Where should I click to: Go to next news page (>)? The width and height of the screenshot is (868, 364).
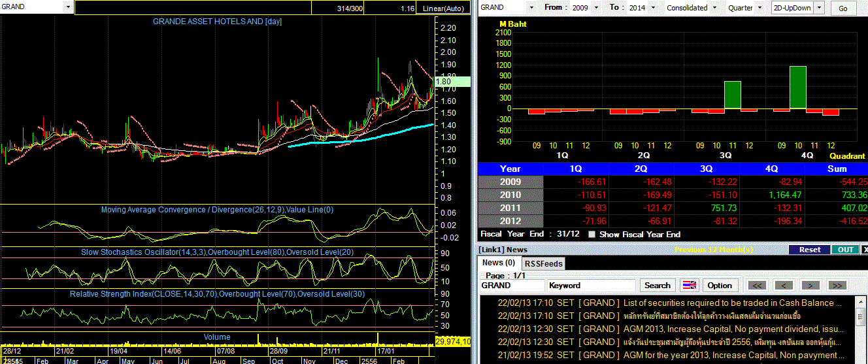810,286
